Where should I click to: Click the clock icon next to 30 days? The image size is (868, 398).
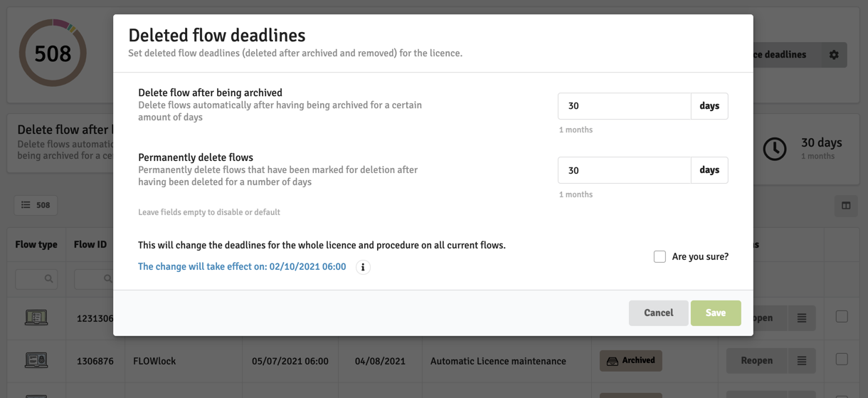(775, 149)
